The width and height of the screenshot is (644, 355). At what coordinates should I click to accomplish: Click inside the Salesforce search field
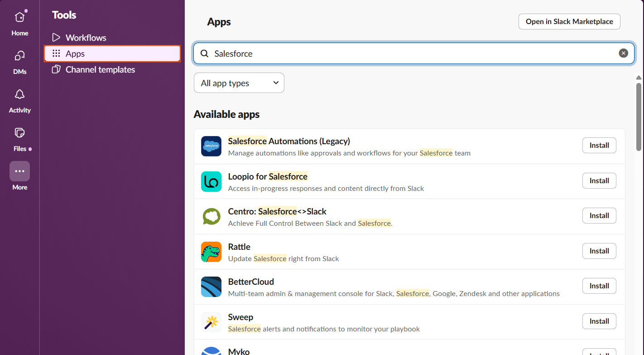414,53
